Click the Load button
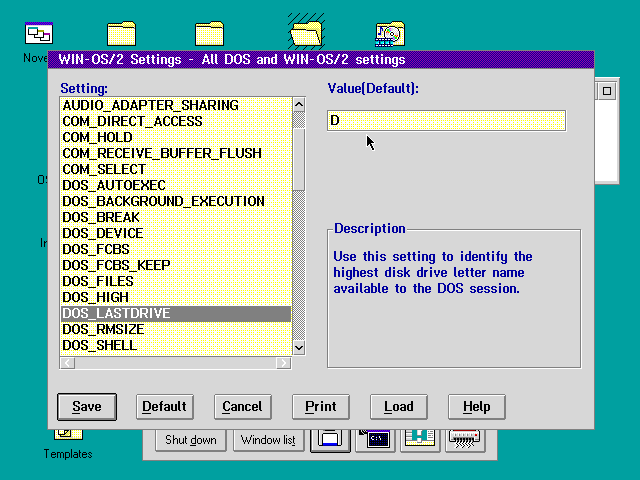Viewport: 640px width, 480px height. click(x=399, y=407)
